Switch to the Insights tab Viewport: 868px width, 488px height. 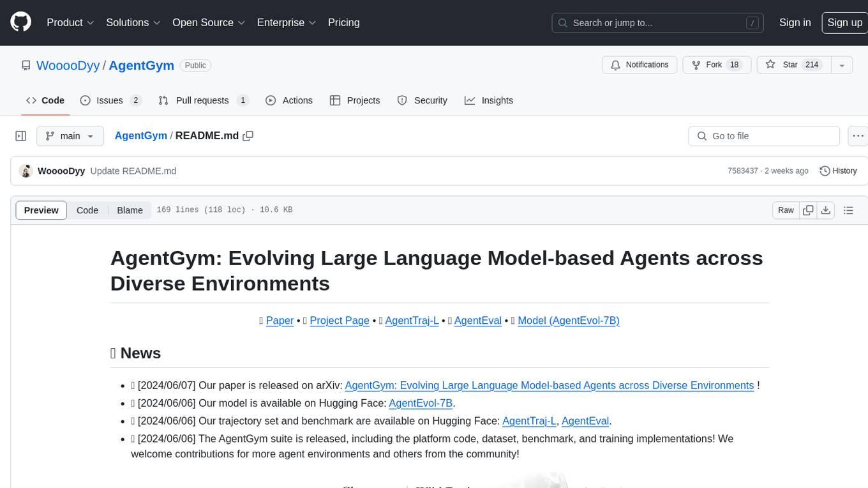click(x=489, y=100)
